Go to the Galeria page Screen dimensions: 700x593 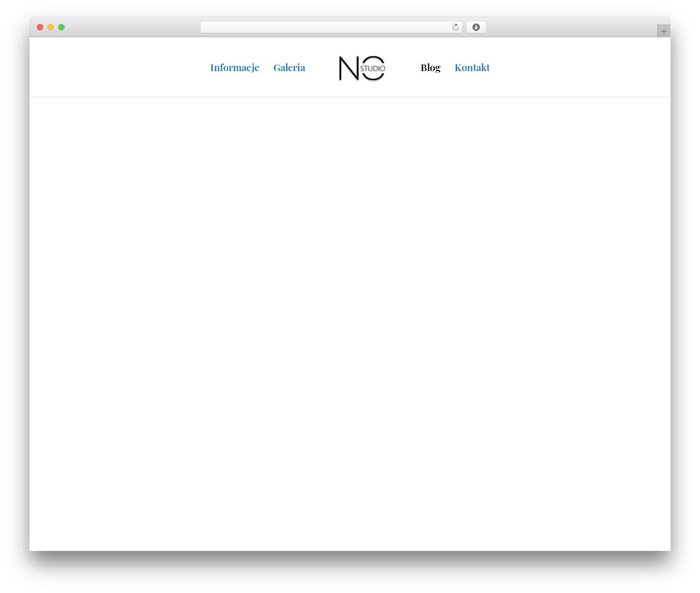[289, 68]
